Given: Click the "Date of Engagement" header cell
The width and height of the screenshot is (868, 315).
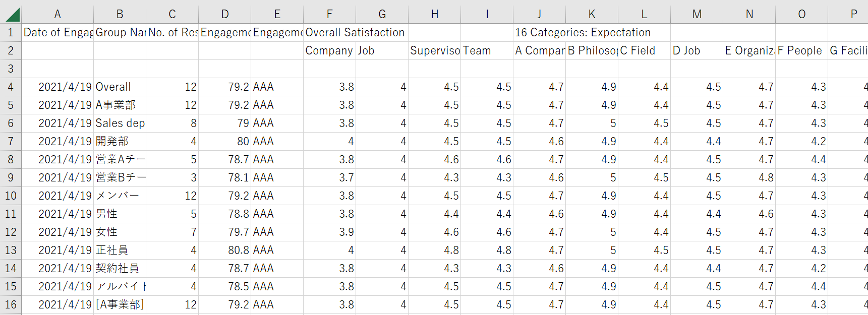Looking at the screenshot, I should coord(57,33).
